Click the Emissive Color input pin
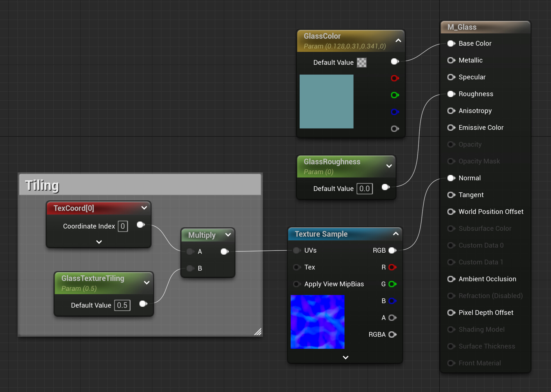The width and height of the screenshot is (551, 392). tap(451, 128)
